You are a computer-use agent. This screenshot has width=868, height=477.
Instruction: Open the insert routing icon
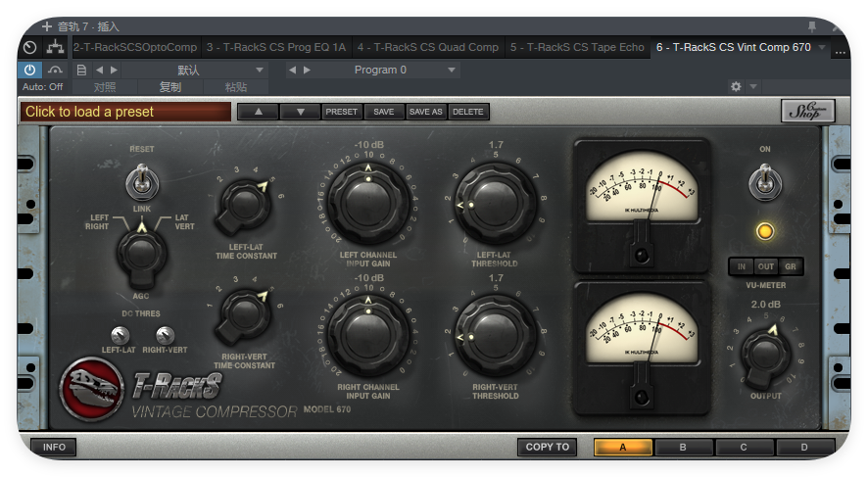(x=55, y=47)
